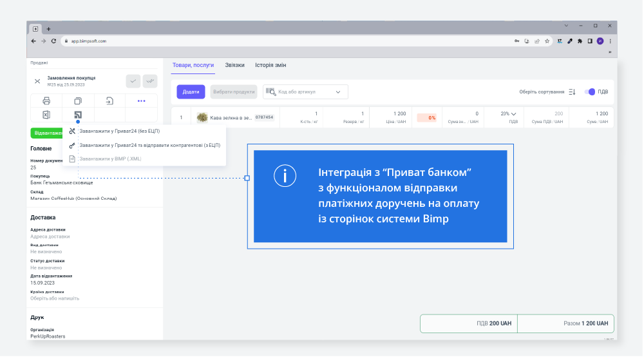This screenshot has height=357, width=644.
Task: Close the order with the X icon
Action: click(37, 81)
